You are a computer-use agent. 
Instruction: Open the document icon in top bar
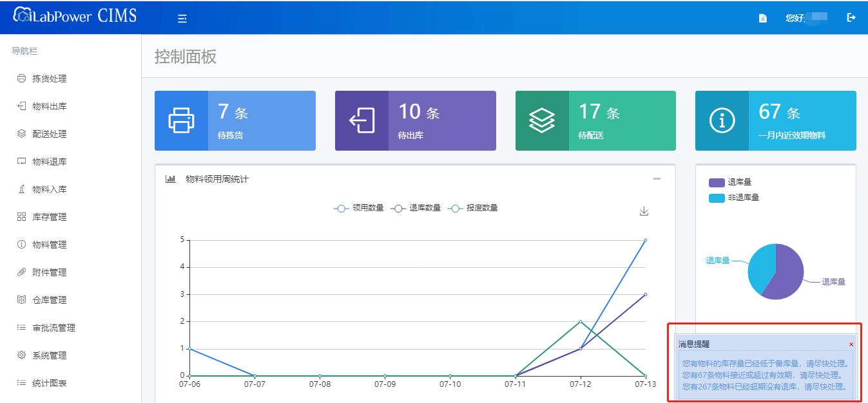(x=763, y=18)
